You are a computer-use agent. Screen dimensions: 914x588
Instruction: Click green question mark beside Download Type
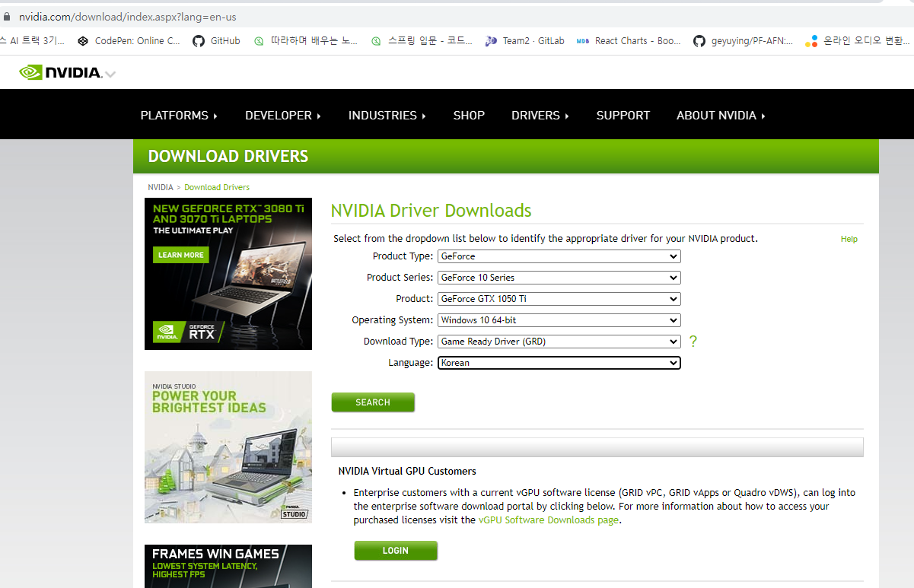(x=693, y=342)
